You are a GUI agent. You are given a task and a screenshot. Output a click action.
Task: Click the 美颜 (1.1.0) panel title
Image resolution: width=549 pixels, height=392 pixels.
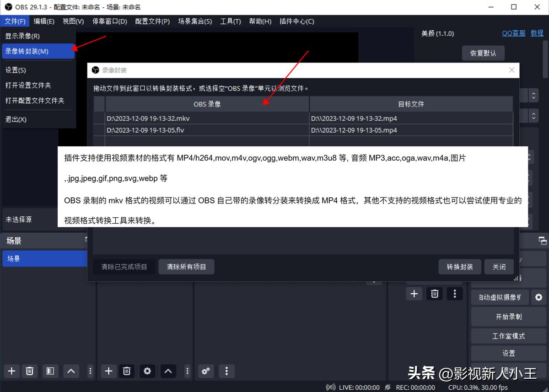point(437,33)
